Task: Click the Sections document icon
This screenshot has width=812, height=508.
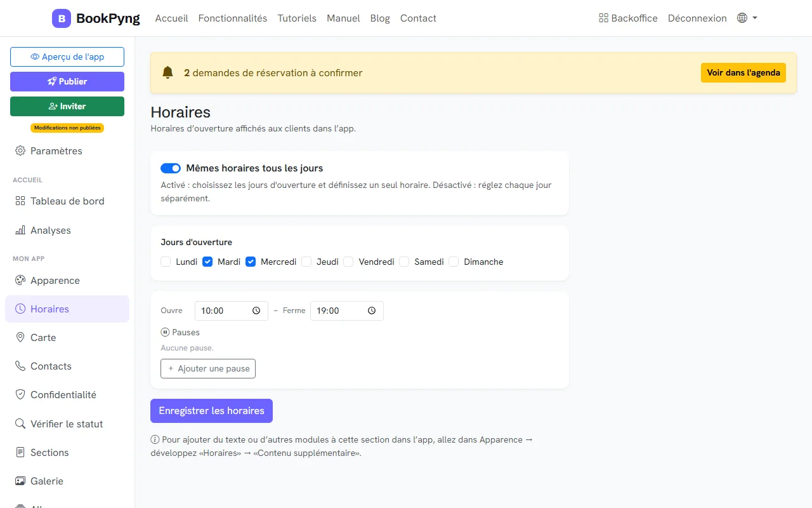Action: pos(20,452)
